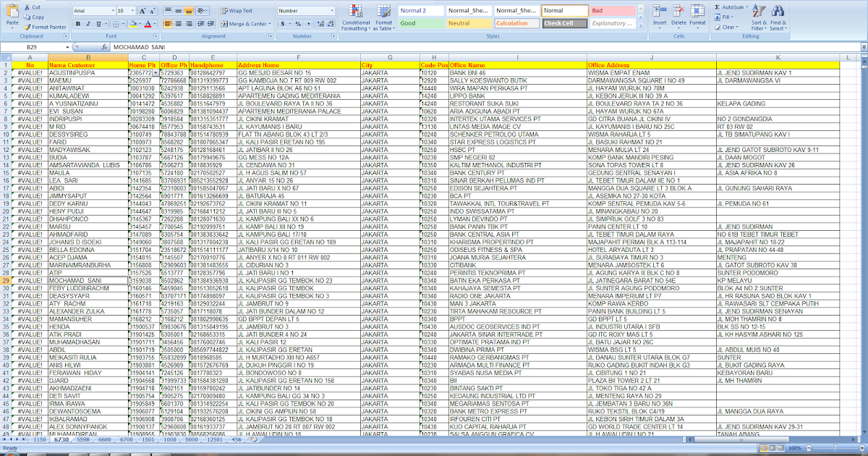
Task: Toggle Italic formatting
Action: pos(87,24)
